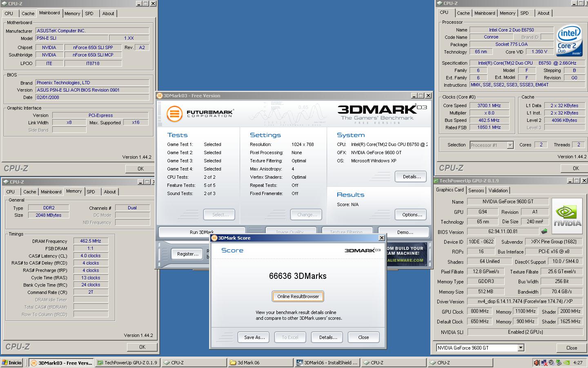The height and width of the screenshot is (368, 588).
Task: Open the NVIDIA tray icon
Action: tap(566, 363)
